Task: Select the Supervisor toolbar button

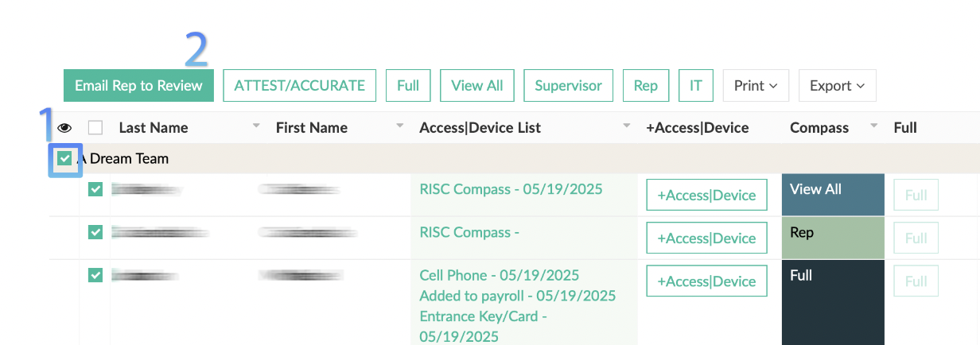Action: point(569,85)
